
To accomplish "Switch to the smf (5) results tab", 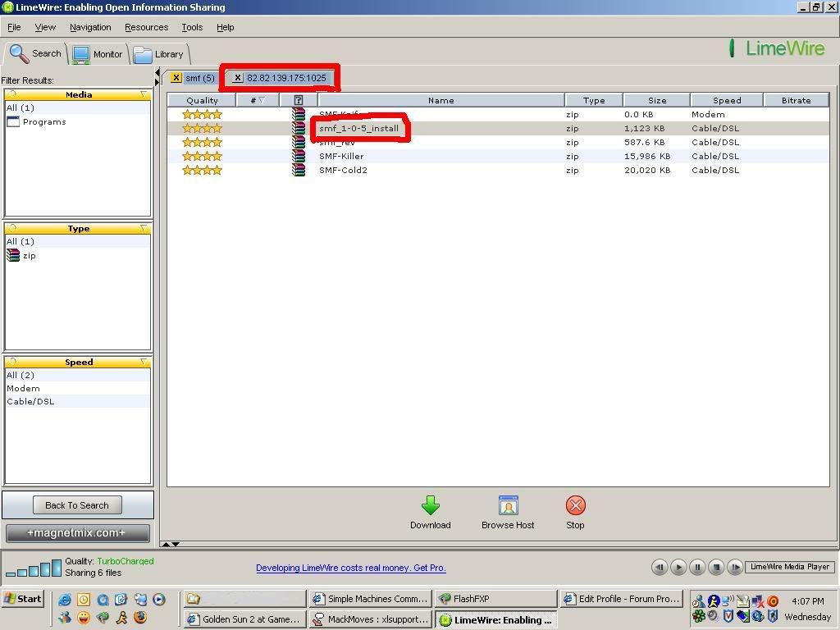I will [200, 78].
